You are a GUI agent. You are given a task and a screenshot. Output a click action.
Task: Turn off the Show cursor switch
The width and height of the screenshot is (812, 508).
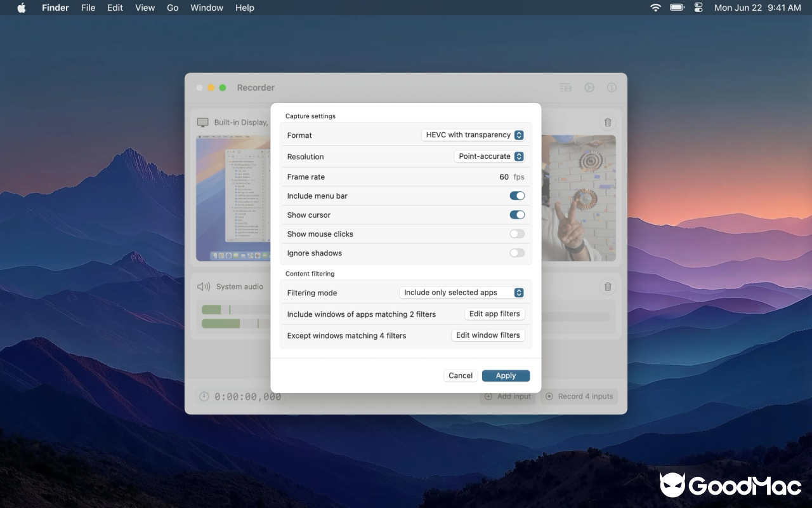coord(517,215)
